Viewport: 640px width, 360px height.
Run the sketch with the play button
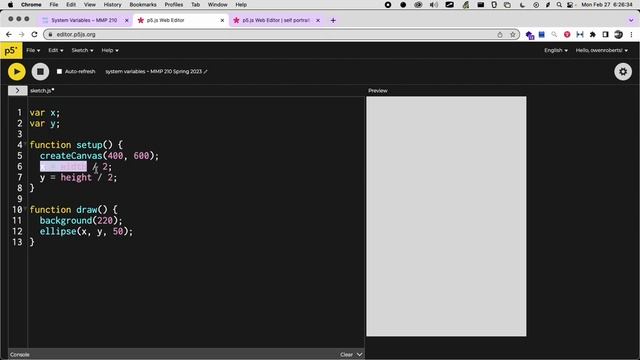pyautogui.click(x=17, y=72)
